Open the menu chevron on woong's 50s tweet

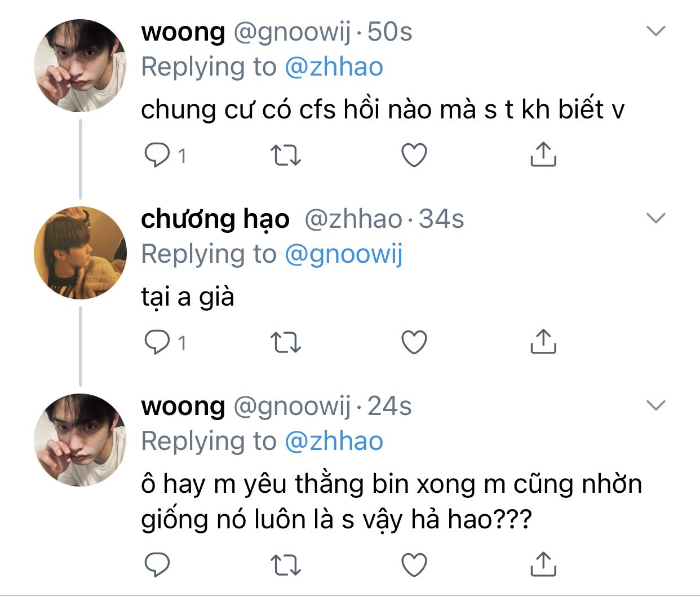click(x=656, y=31)
